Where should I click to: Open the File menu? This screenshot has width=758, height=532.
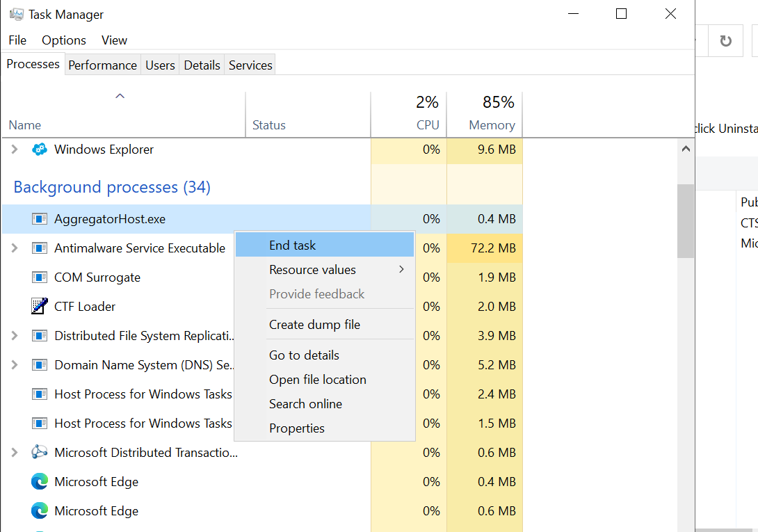tap(17, 40)
